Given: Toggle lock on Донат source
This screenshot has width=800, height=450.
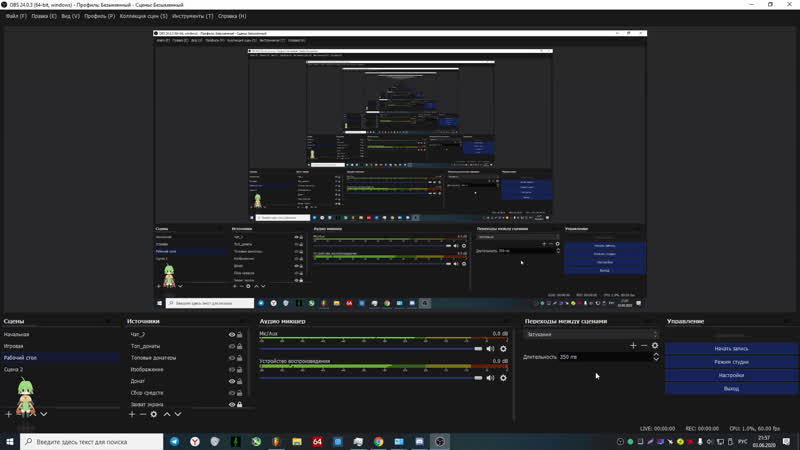Looking at the screenshot, I should (x=239, y=381).
